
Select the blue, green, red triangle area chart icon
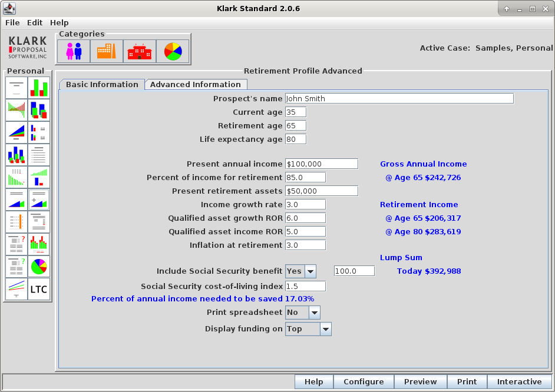coord(16,132)
